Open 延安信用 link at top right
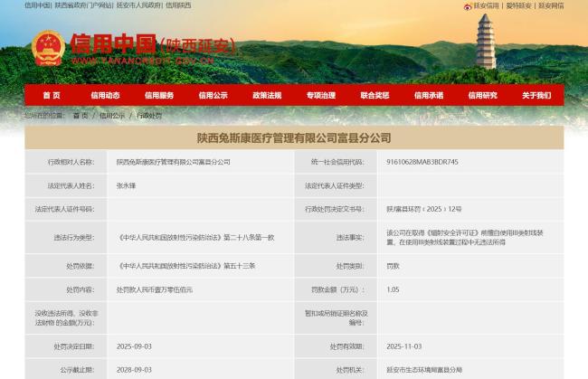The height and width of the screenshot is (379, 588). [x=487, y=5]
